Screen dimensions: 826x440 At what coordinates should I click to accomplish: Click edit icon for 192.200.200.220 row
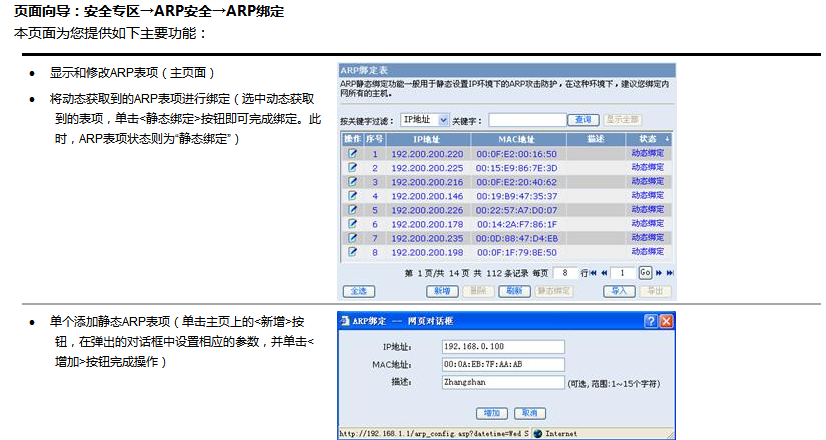352,153
